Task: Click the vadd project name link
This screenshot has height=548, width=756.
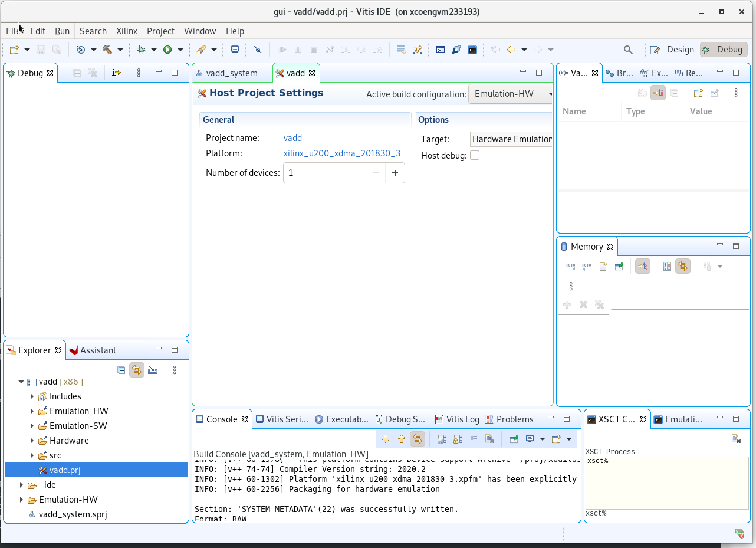Action: (292, 138)
